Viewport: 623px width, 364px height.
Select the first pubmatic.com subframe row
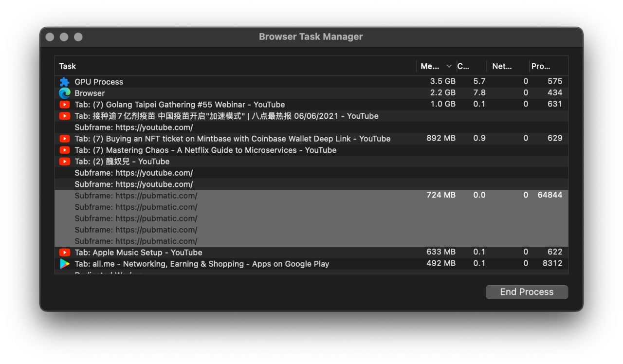pos(311,196)
